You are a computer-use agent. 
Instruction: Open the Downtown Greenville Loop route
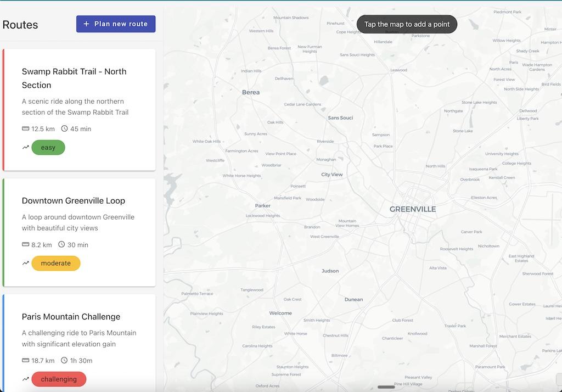coord(79,232)
